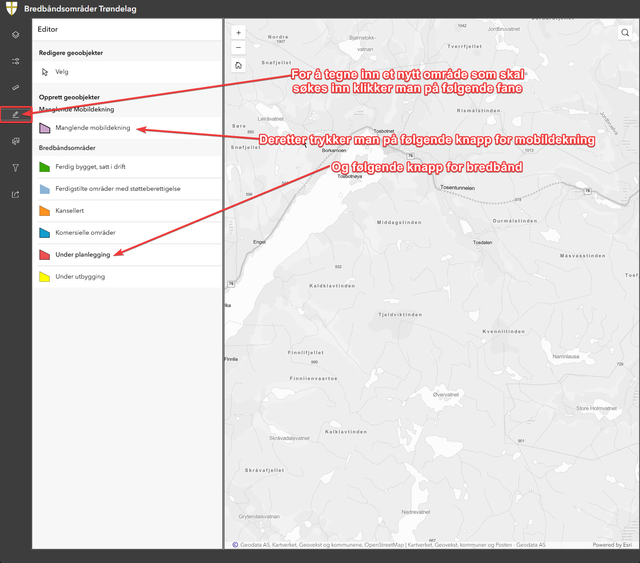Viewport: 640px width, 563px height.
Task: Click the Grytendalsvatnan map label
Action: pos(259,516)
